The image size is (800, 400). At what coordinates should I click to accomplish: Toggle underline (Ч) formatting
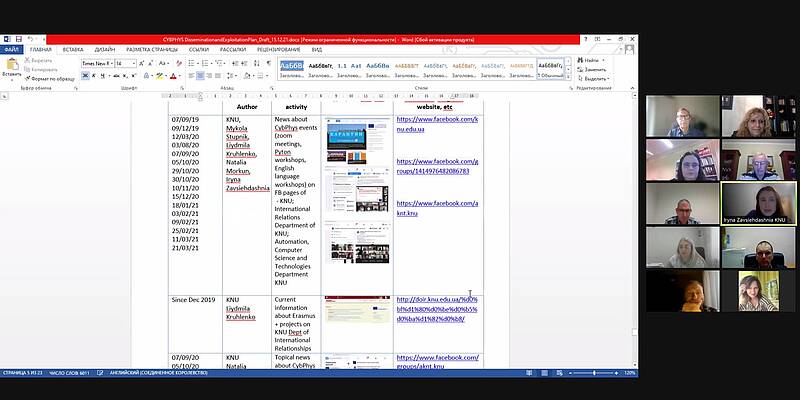pos(103,76)
